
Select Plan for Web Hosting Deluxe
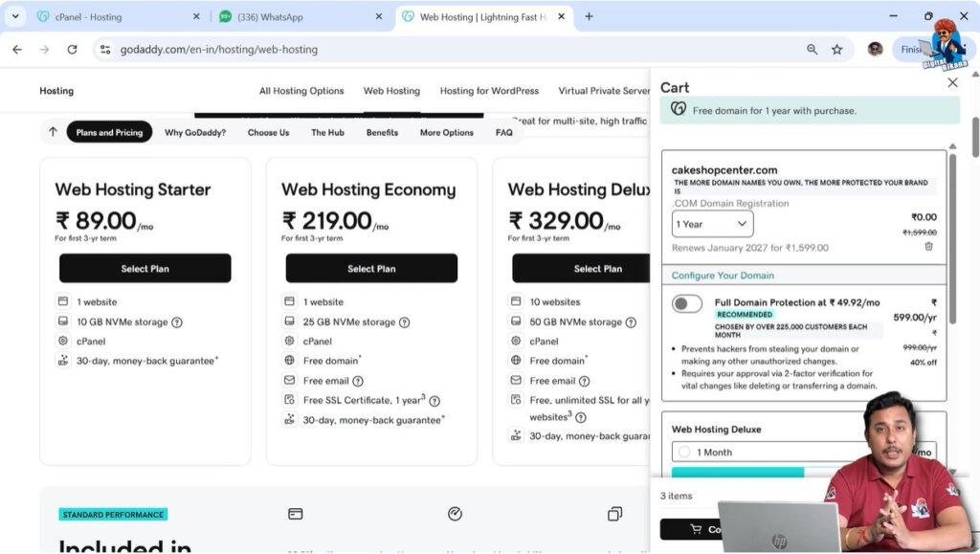pyautogui.click(x=581, y=268)
